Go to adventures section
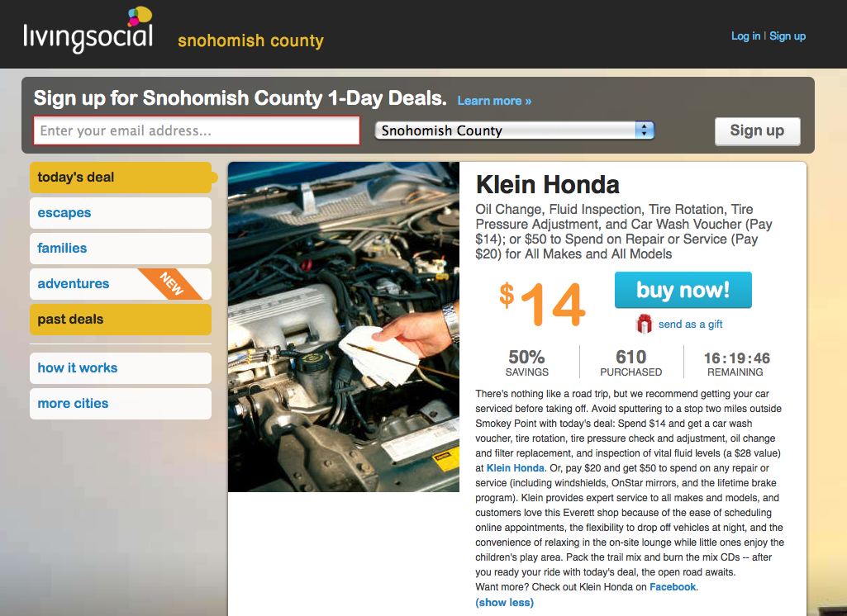Screen dimensions: 847x616 click(x=74, y=284)
